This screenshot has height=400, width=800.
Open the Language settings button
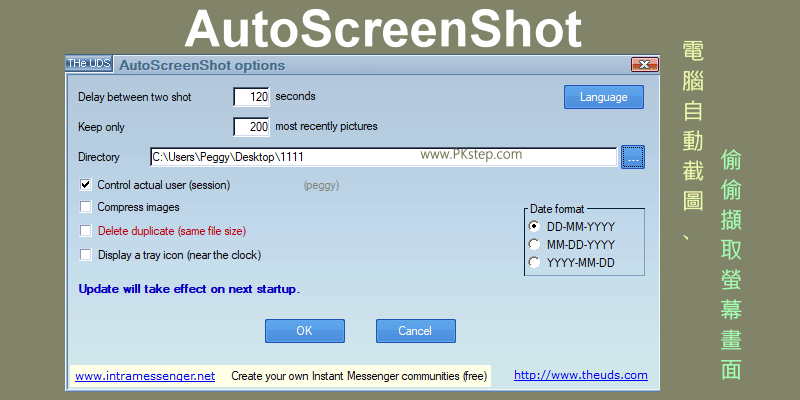604,97
